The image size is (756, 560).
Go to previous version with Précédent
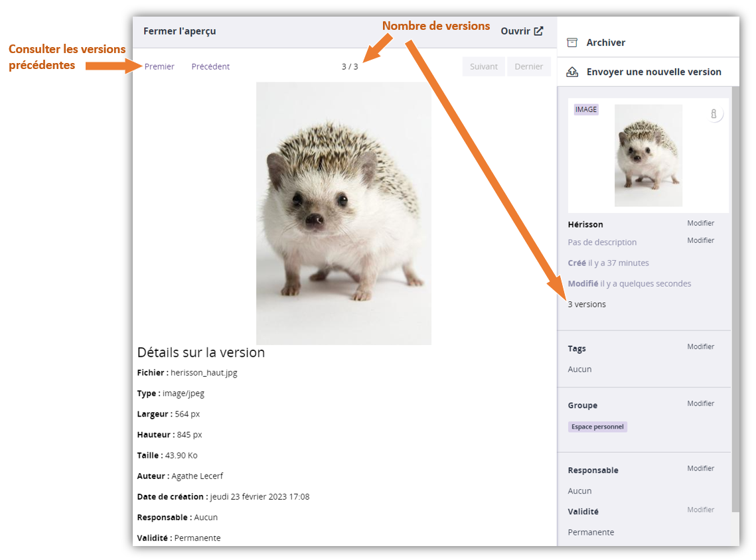pos(210,66)
